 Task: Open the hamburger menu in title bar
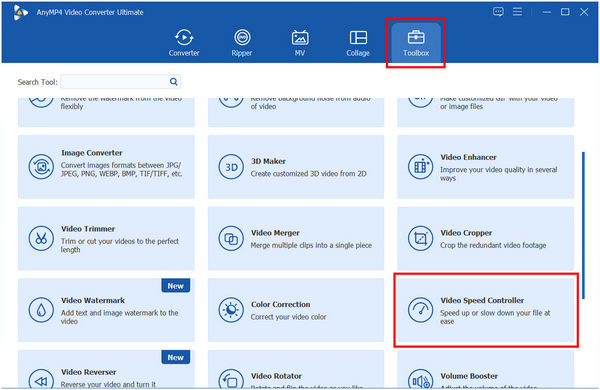(x=517, y=12)
